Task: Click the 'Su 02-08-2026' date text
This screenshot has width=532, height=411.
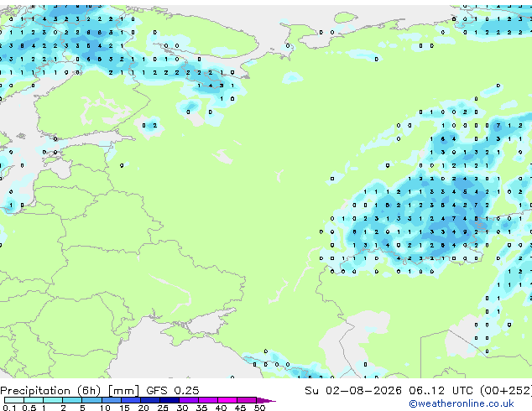Action: pyautogui.click(x=353, y=391)
